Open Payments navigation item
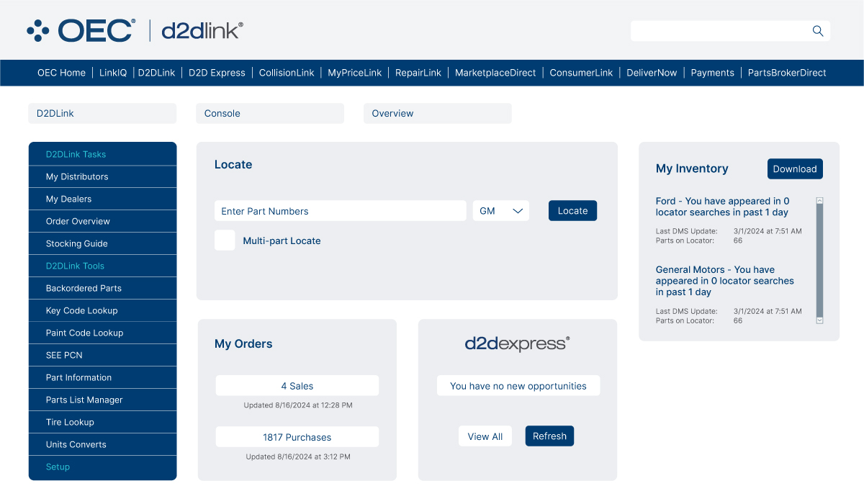Screen dimensions: 864x504 coord(713,73)
